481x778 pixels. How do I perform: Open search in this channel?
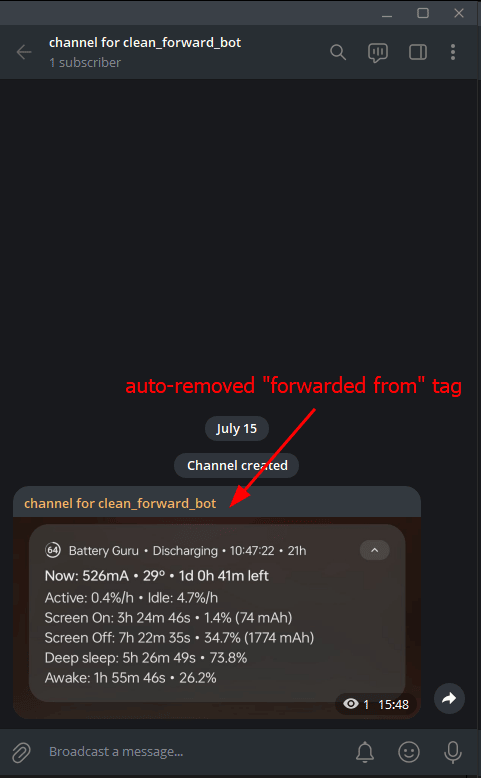coord(338,52)
